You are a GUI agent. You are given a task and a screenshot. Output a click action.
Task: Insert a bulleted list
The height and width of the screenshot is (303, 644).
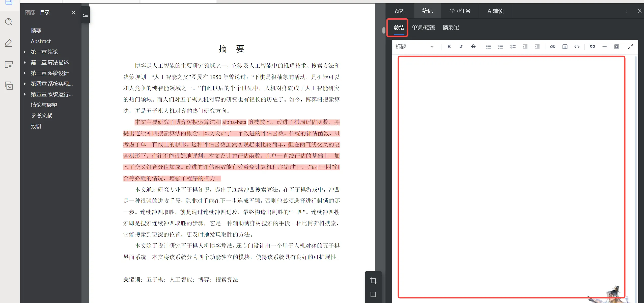489,47
